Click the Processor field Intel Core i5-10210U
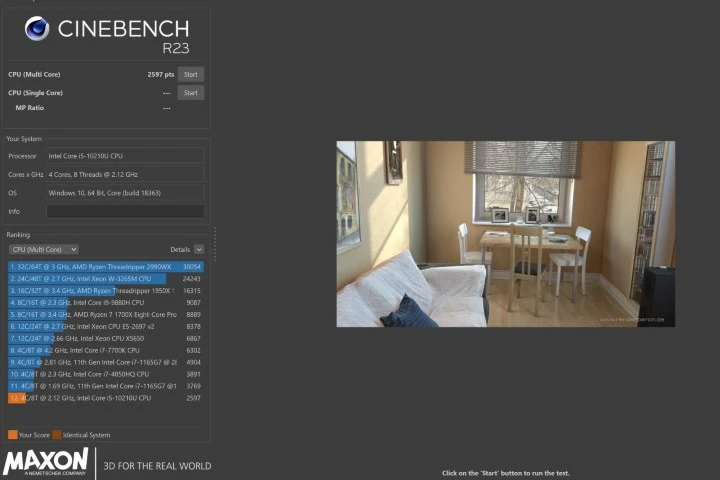The width and height of the screenshot is (720, 480). point(125,156)
